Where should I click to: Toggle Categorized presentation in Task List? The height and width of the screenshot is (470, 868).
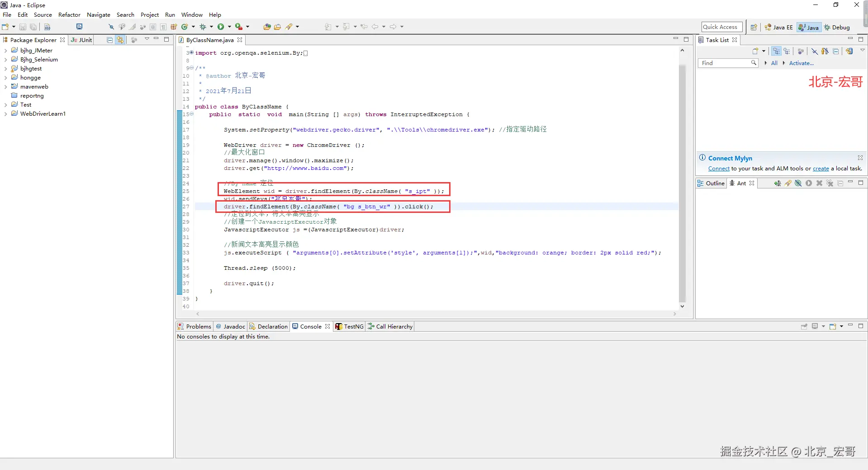pos(776,51)
